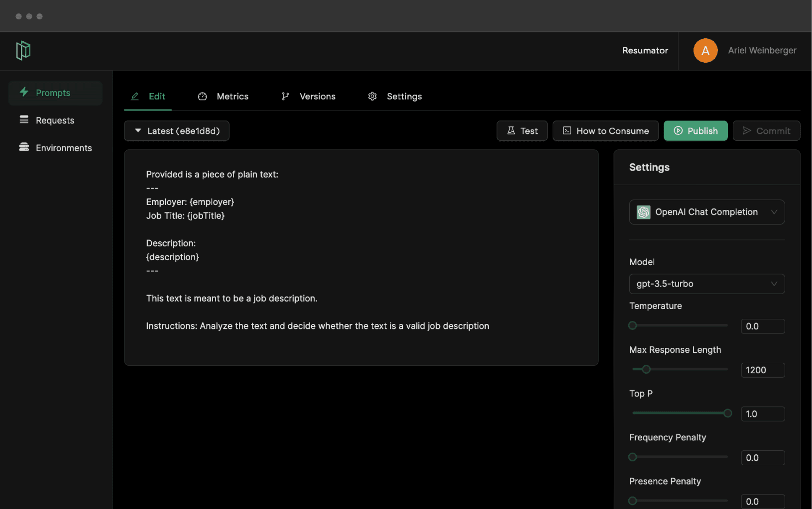Viewport: 812px width, 509px height.
Task: Click the orange user avatar icon
Action: click(705, 50)
